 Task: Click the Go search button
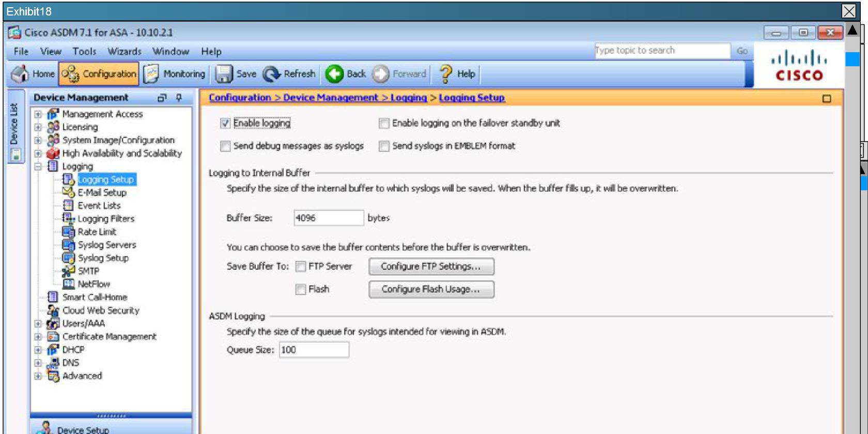742,51
